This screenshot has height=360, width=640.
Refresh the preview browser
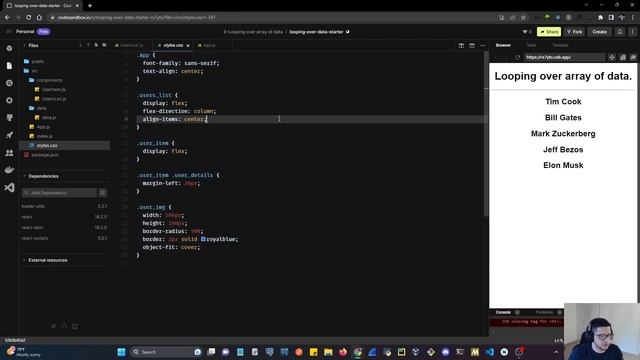(x=518, y=58)
